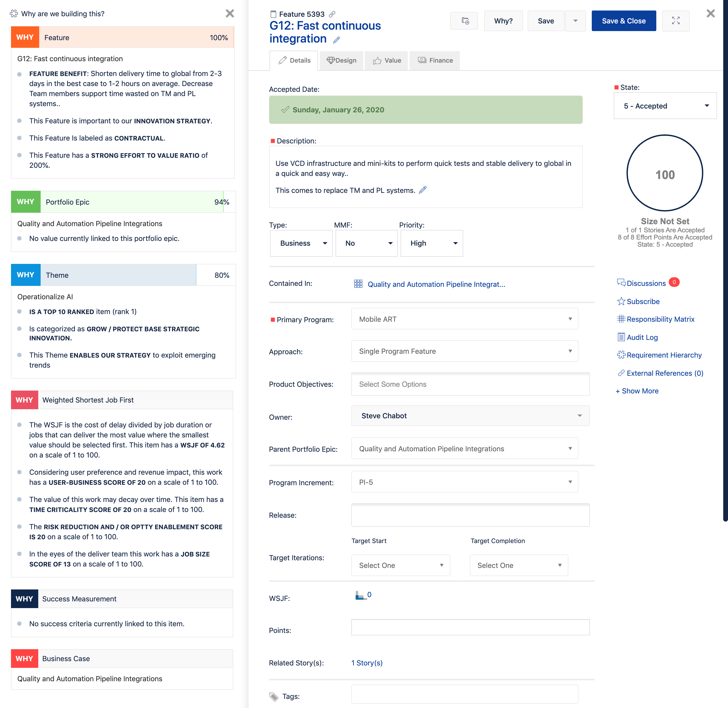Expand the panel to fullscreen
Screen dimensions: 728x708
pos(676,21)
